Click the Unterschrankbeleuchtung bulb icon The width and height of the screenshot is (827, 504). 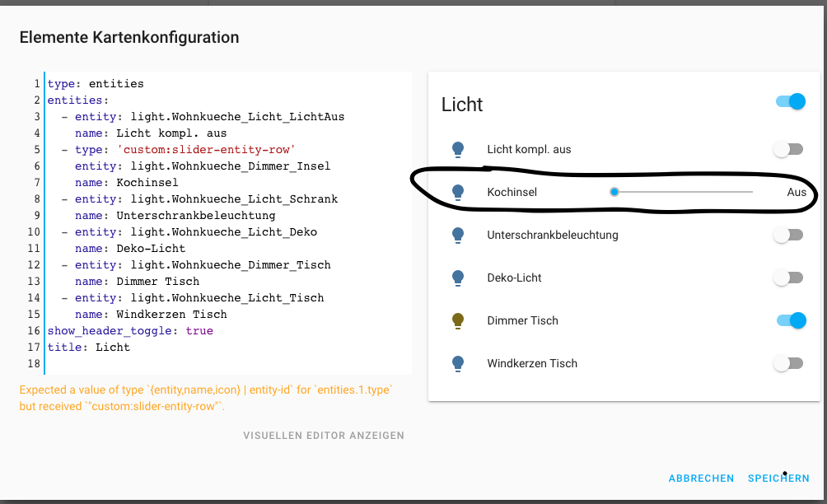(459, 235)
